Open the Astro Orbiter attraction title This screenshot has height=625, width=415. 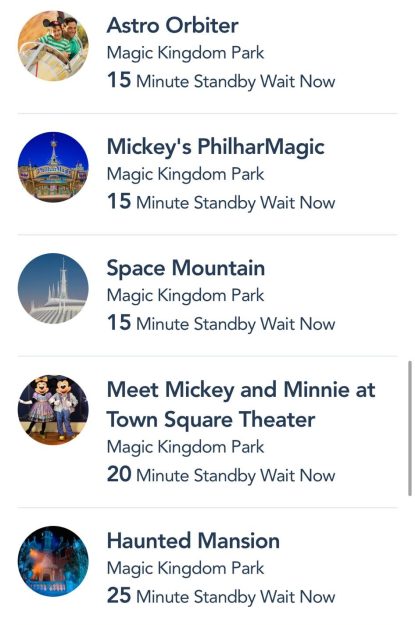pyautogui.click(x=173, y=26)
